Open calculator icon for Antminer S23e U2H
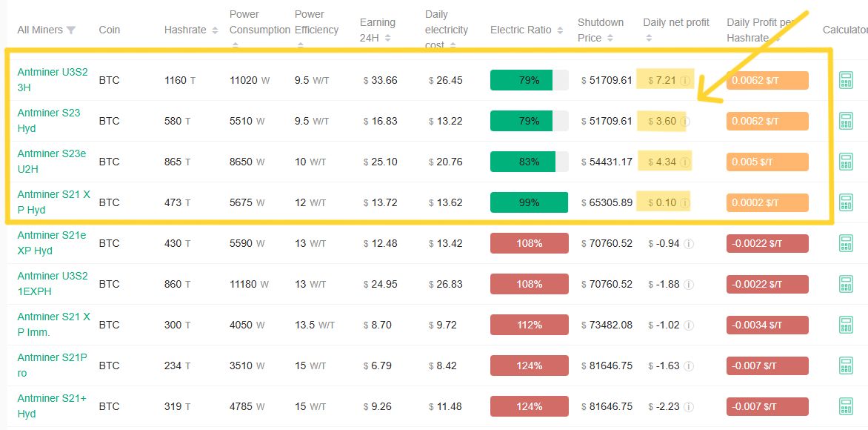This screenshot has width=868, height=430. [x=846, y=162]
